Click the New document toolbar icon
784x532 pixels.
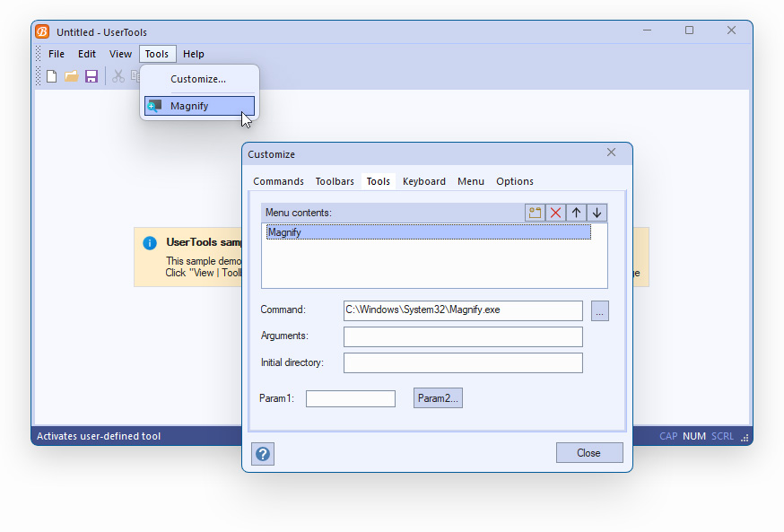(x=51, y=76)
